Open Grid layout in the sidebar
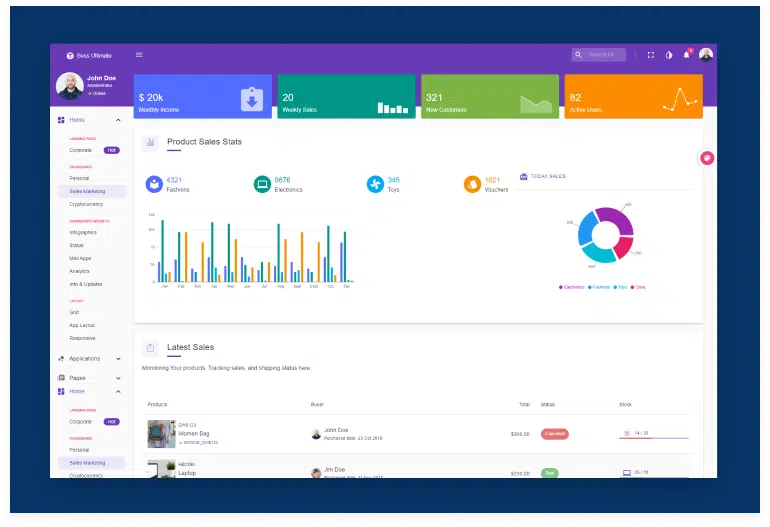The width and height of the screenshot is (770, 527). pos(74,312)
